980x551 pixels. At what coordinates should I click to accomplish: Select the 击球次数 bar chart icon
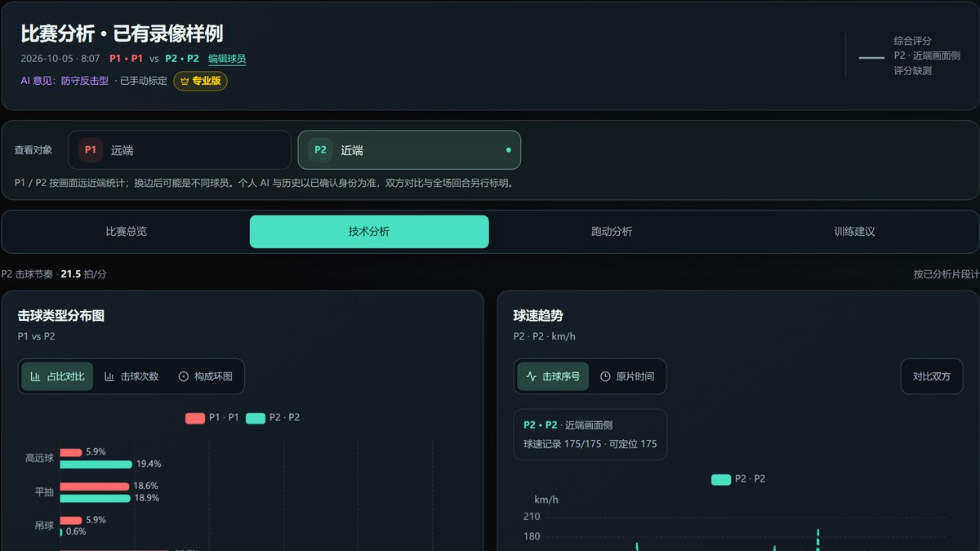pyautogui.click(x=109, y=376)
